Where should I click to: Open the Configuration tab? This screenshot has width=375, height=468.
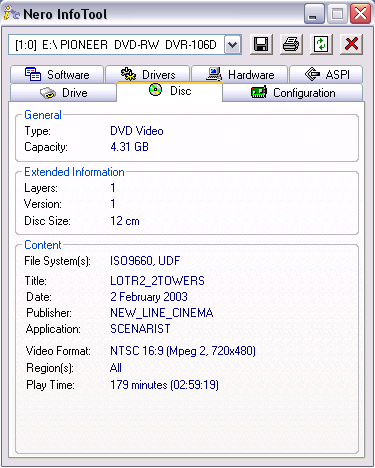click(x=292, y=93)
